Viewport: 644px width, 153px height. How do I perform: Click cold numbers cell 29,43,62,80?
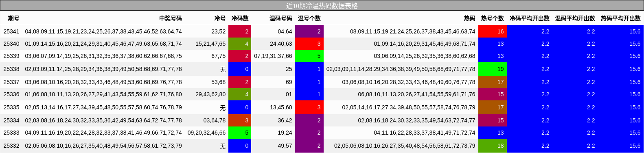[x=210, y=94]
